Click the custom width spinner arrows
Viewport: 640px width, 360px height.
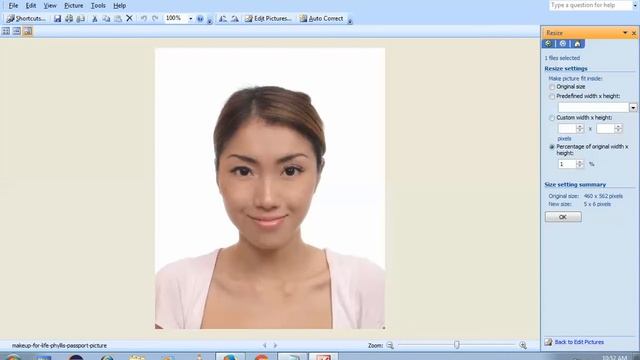tap(580, 129)
